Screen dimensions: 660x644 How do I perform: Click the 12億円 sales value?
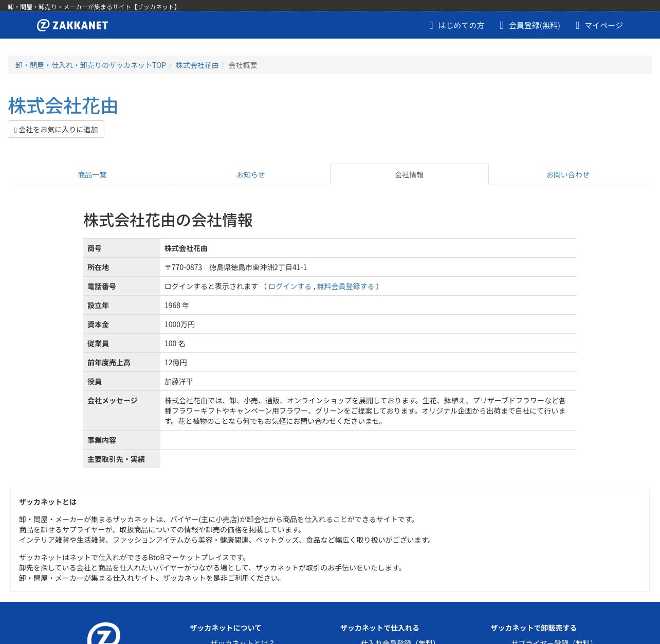(176, 363)
